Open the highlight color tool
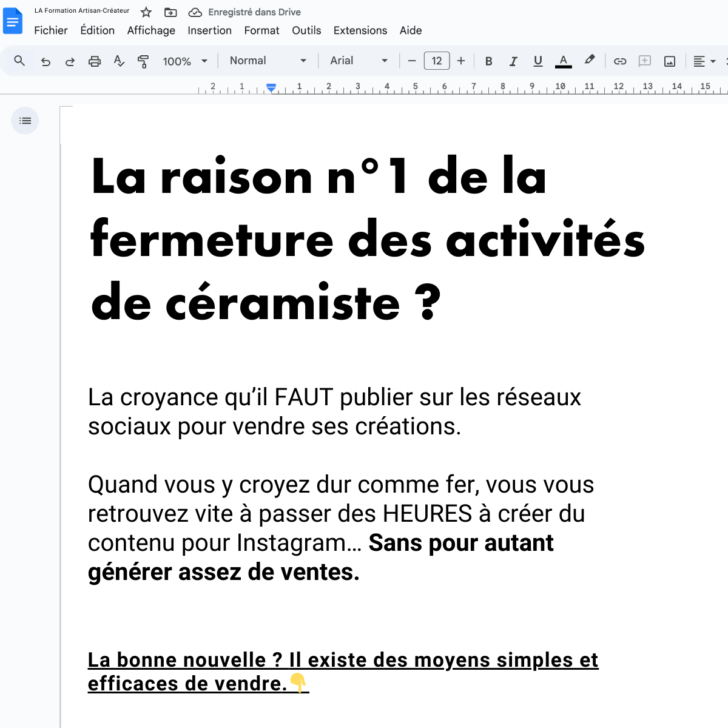 point(589,60)
